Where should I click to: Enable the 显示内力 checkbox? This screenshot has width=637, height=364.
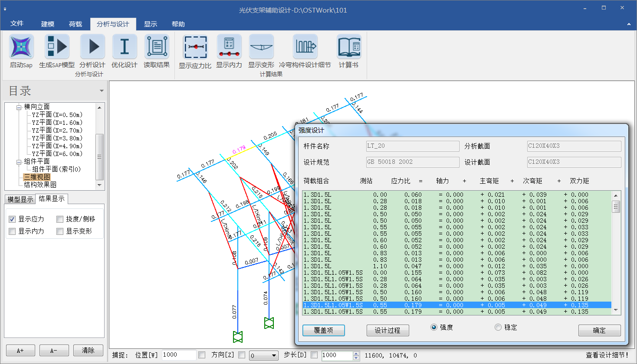[x=12, y=231]
